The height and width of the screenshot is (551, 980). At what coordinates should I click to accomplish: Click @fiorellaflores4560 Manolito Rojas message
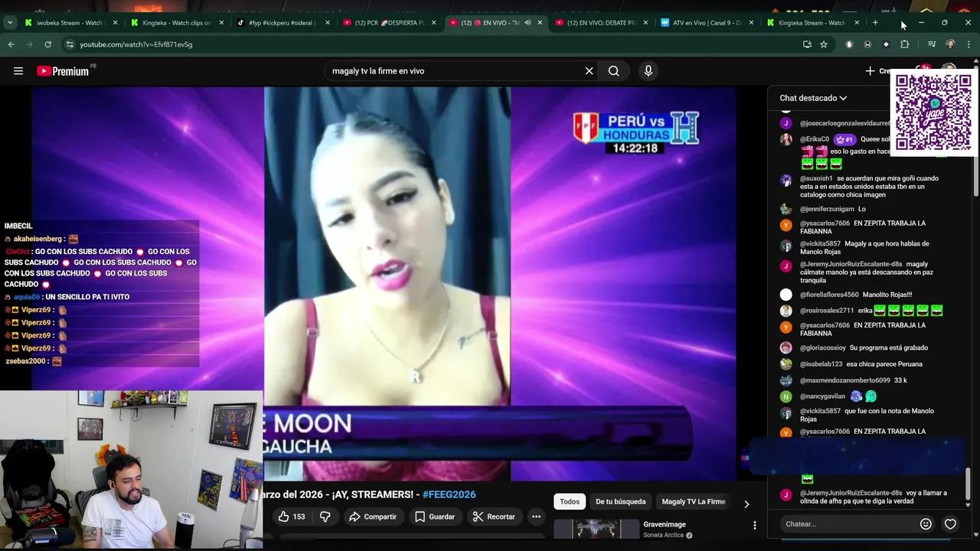pyautogui.click(x=846, y=295)
